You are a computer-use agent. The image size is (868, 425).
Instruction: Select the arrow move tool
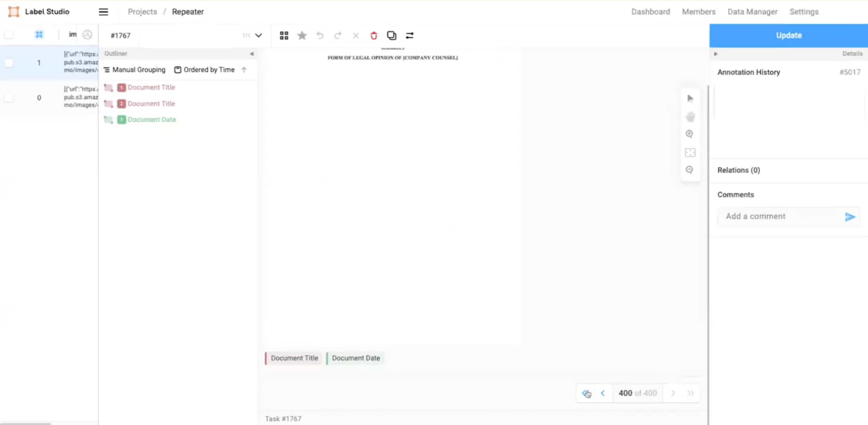(x=690, y=99)
